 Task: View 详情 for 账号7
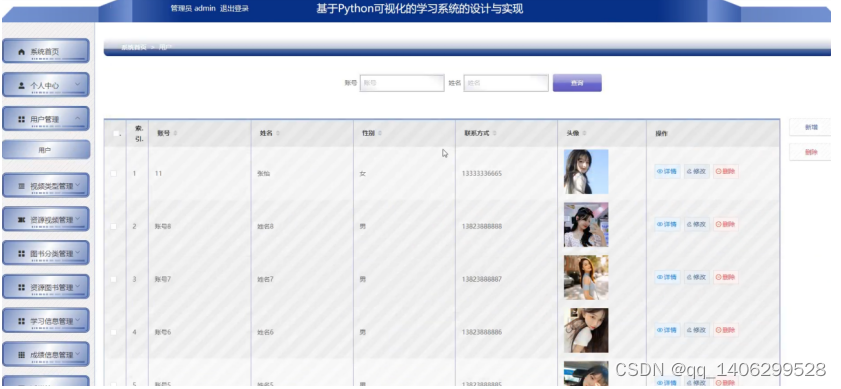[x=667, y=277]
